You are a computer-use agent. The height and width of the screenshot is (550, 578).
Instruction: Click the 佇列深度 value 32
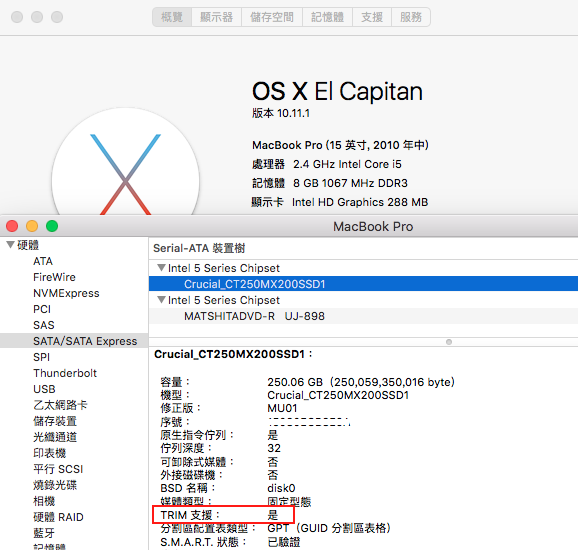pos(274,448)
